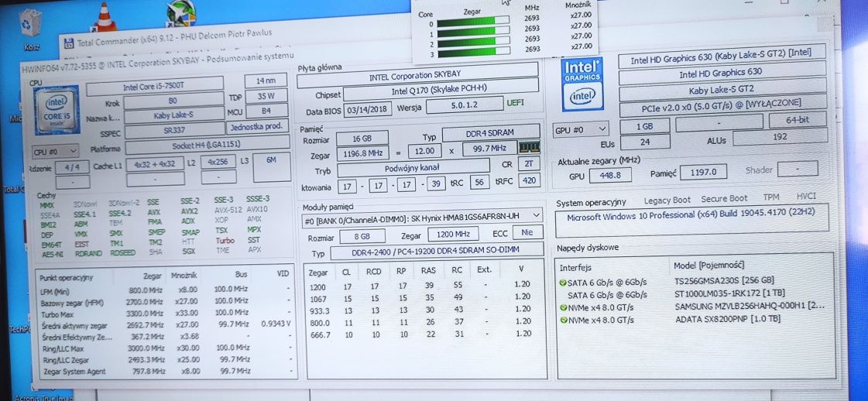Click the Model [Pojemność] column header
This screenshot has height=401, width=868.
(708, 266)
